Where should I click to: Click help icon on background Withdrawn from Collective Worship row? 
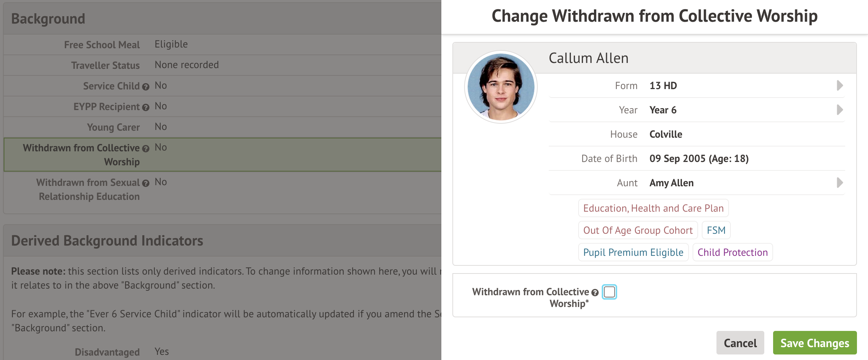point(146,149)
